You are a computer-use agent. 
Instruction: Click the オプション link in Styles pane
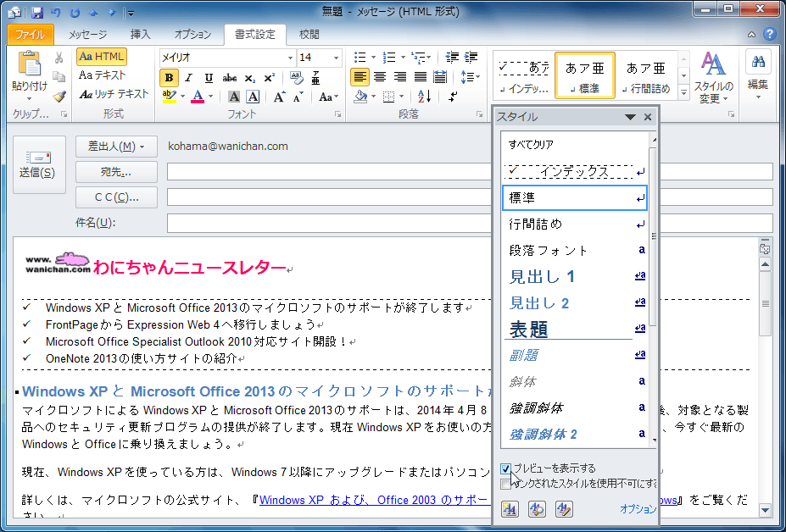[638, 509]
